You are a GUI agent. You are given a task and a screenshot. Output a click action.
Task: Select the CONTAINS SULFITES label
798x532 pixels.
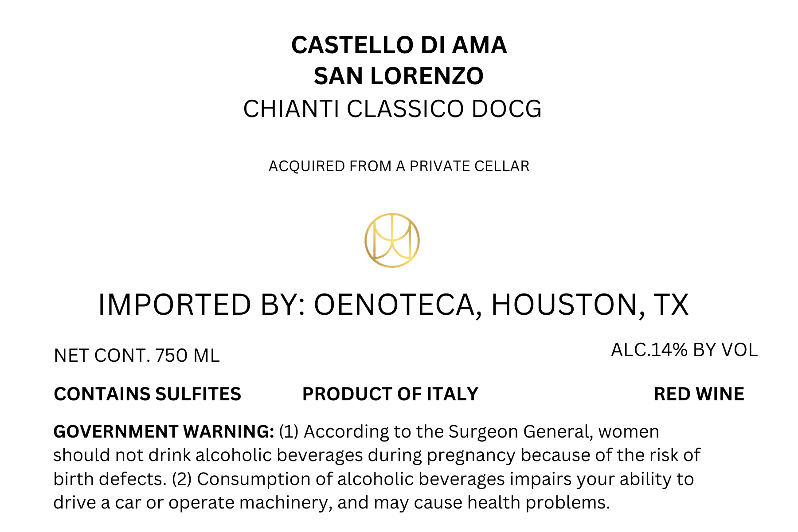[147, 394]
